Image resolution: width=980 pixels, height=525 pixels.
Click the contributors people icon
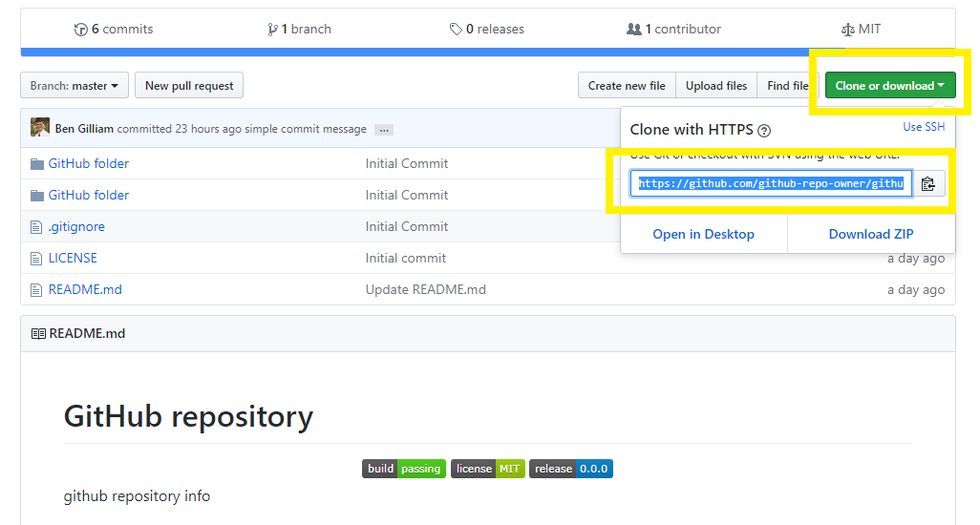(633, 29)
